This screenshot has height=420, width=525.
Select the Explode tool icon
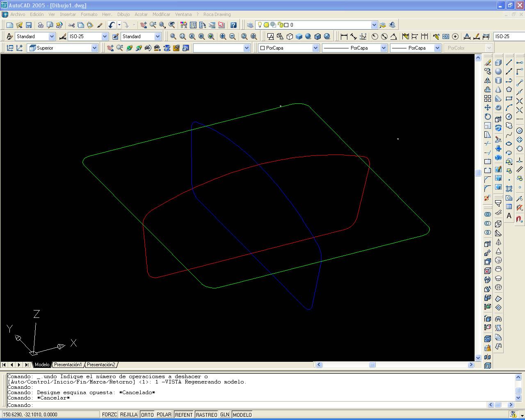click(x=488, y=198)
